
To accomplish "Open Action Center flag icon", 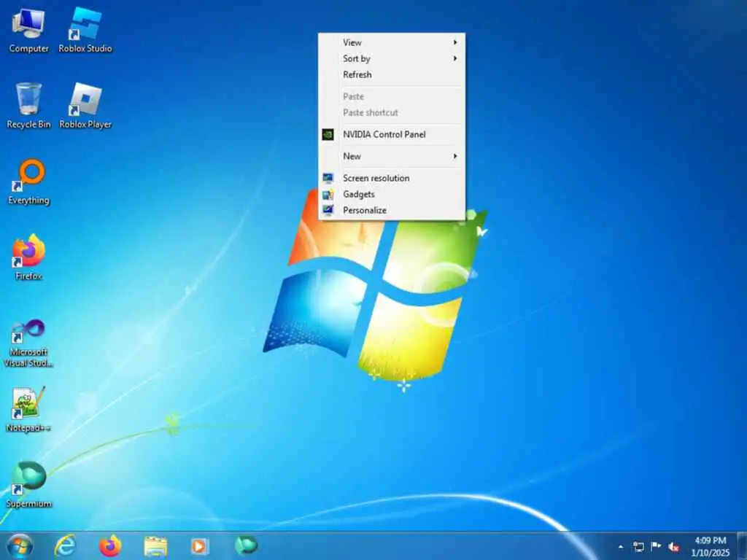I will (x=656, y=546).
